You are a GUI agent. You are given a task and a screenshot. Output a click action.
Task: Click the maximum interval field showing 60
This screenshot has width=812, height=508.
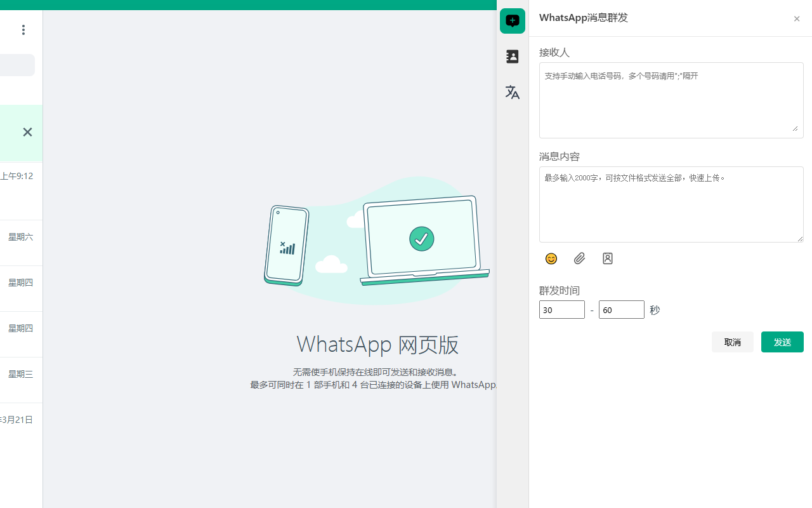tap(622, 310)
